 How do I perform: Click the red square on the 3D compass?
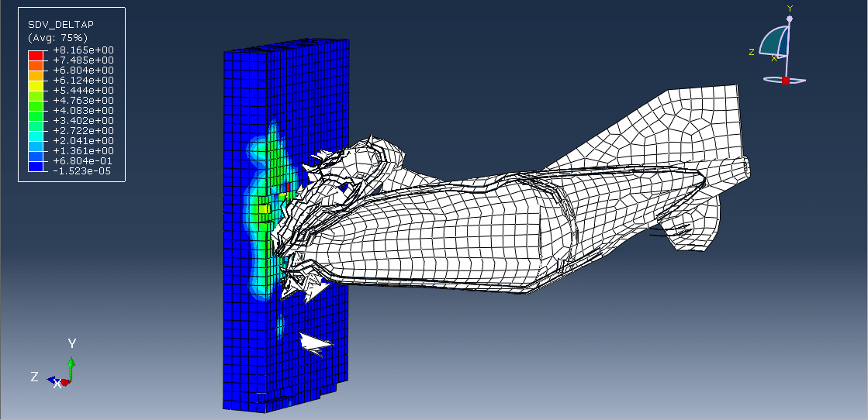pos(786,81)
